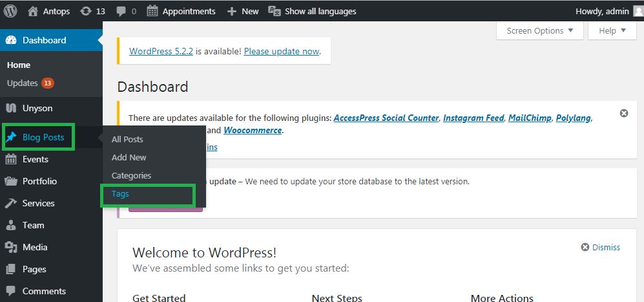The height and width of the screenshot is (302, 644).
Task: Choose Add New from Blog Posts submenu
Action: point(129,158)
